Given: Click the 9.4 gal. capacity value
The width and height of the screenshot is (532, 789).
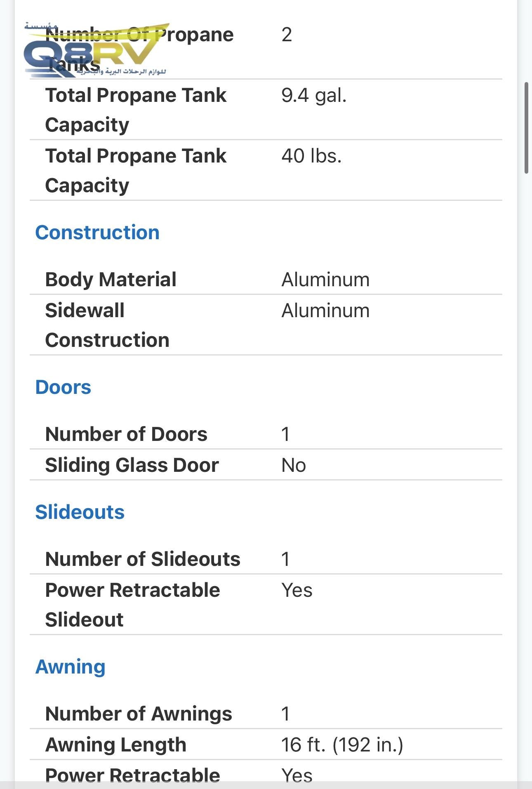Looking at the screenshot, I should point(314,95).
